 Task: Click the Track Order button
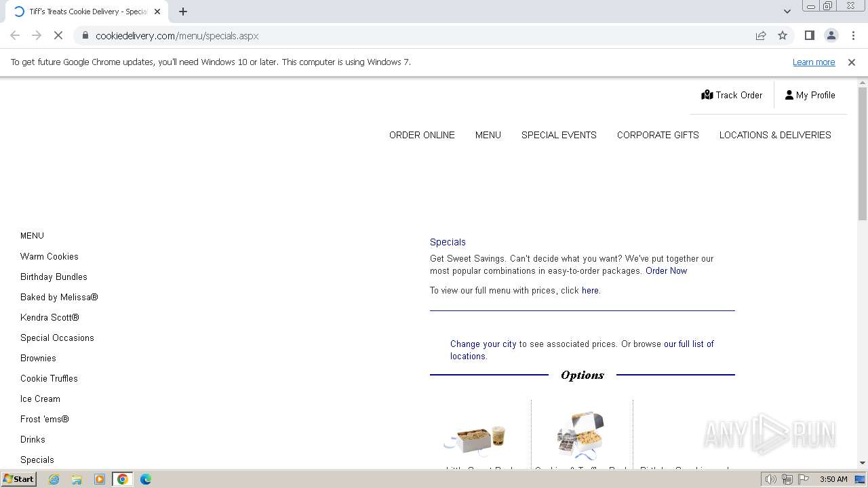pos(732,95)
